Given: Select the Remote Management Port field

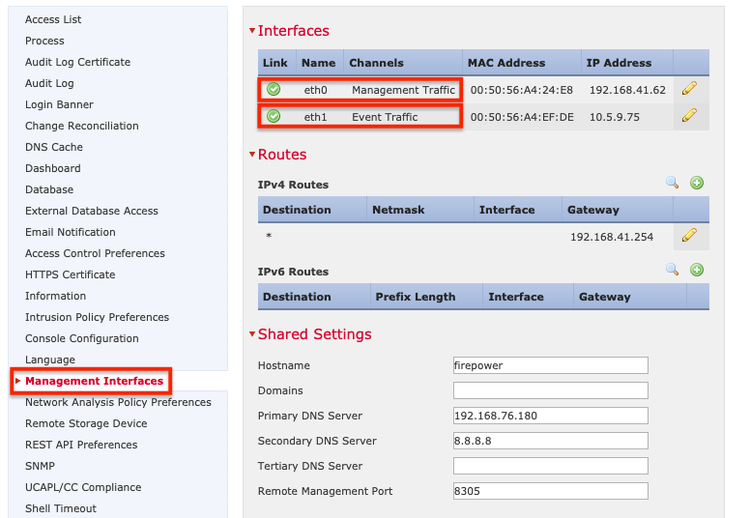Looking at the screenshot, I should point(551,491).
